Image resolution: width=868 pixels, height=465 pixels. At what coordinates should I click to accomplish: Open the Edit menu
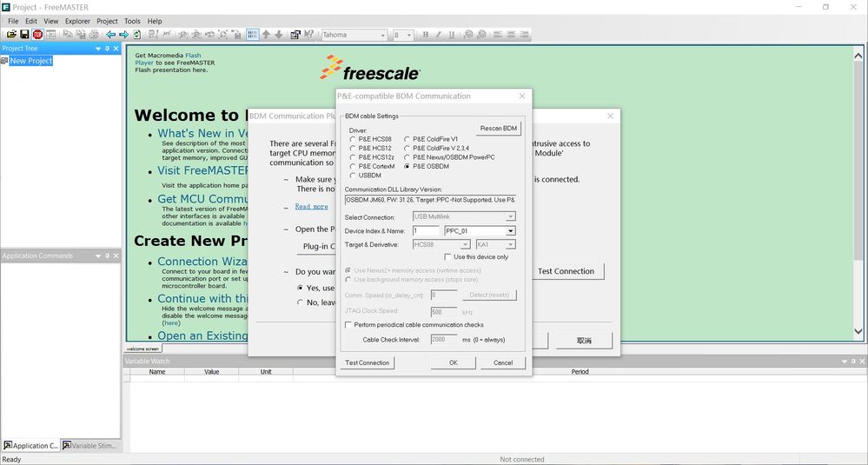[x=31, y=21]
